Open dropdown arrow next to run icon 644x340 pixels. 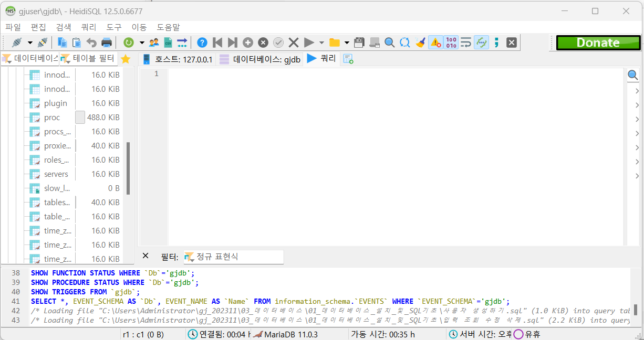(321, 42)
